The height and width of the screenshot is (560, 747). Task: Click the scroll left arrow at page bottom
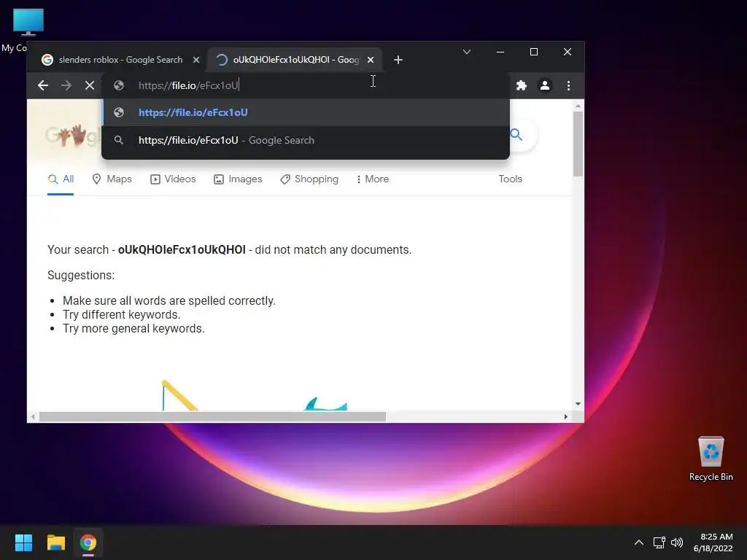click(32, 416)
